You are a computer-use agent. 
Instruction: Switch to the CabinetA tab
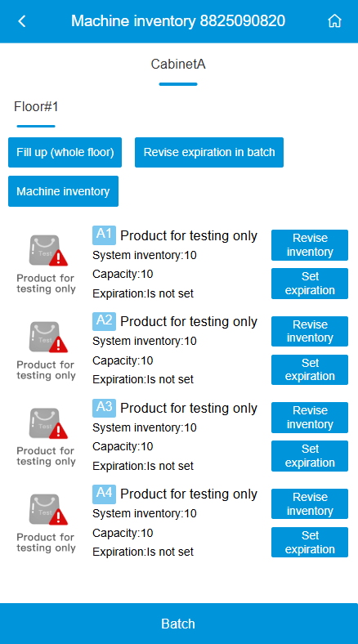click(178, 65)
